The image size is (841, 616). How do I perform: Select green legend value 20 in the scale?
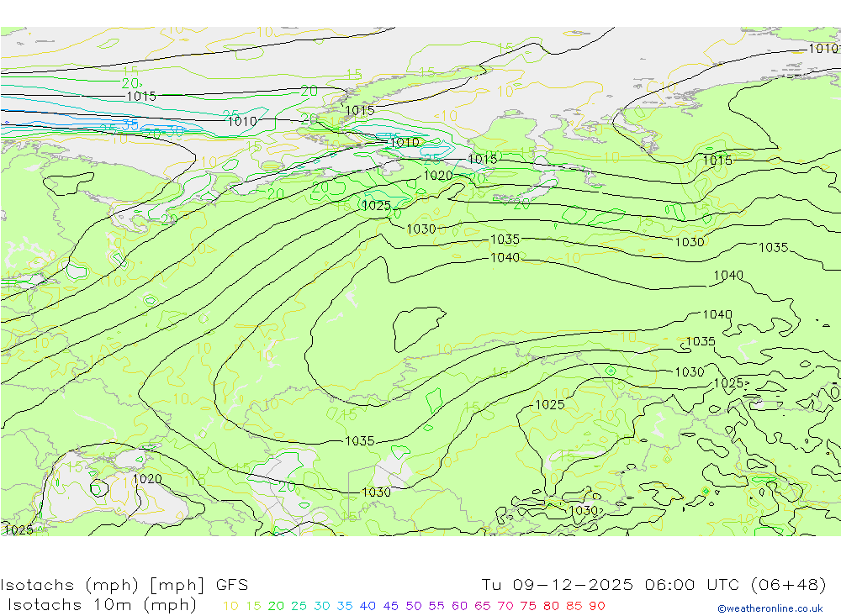pos(276,606)
